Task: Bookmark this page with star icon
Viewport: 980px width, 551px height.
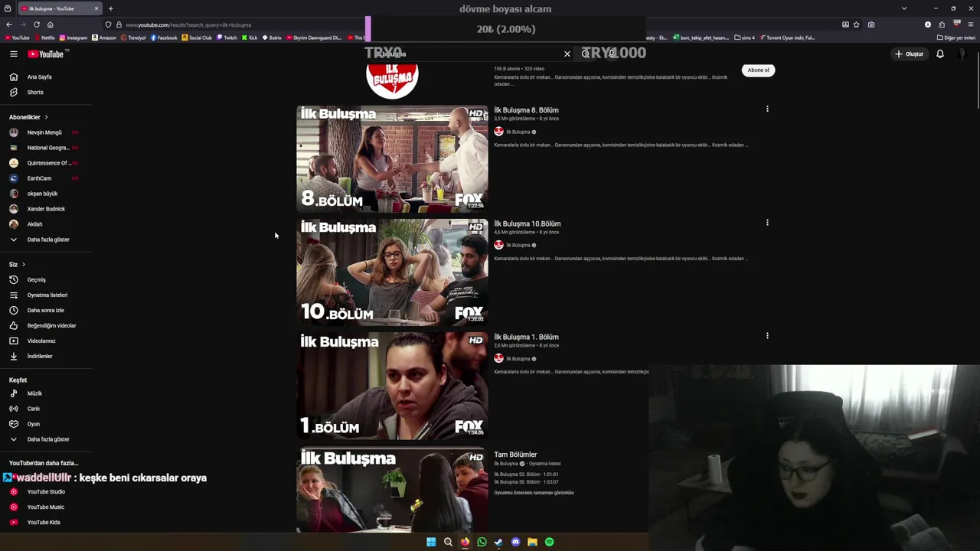Action: (x=856, y=24)
